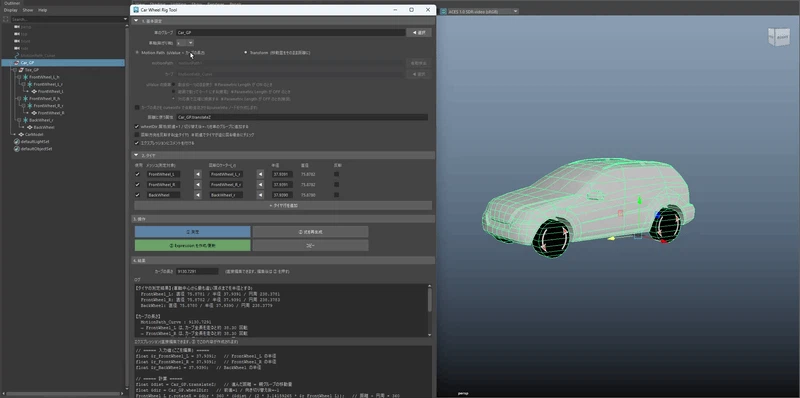Open the Outliner search options dropdown arrow

(125, 19)
